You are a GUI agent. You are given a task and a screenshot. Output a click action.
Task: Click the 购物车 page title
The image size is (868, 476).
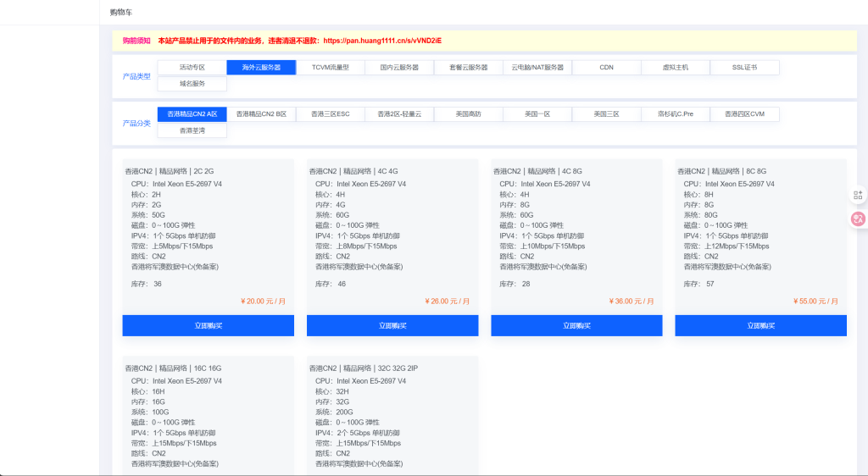[x=120, y=12]
